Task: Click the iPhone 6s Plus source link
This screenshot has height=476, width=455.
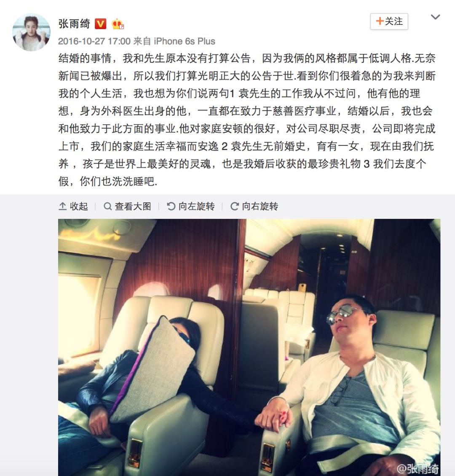Action: 185,41
